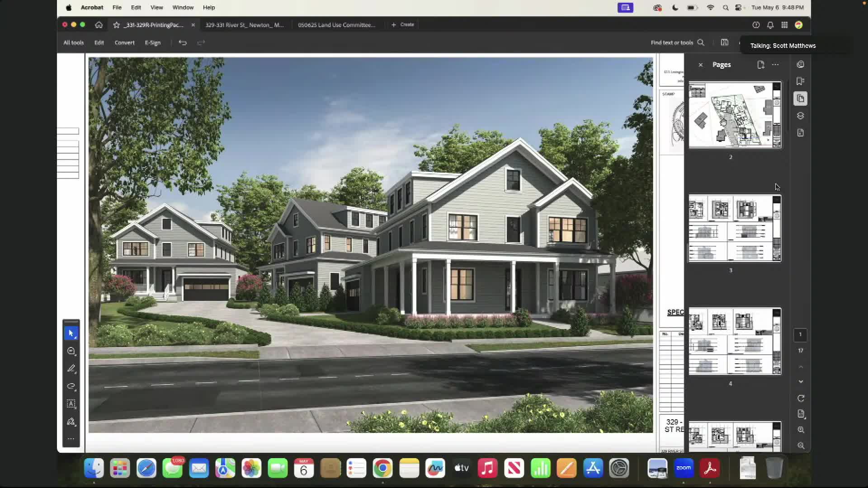The width and height of the screenshot is (868, 488).
Task: Go to next page chevron
Action: [x=801, y=382]
